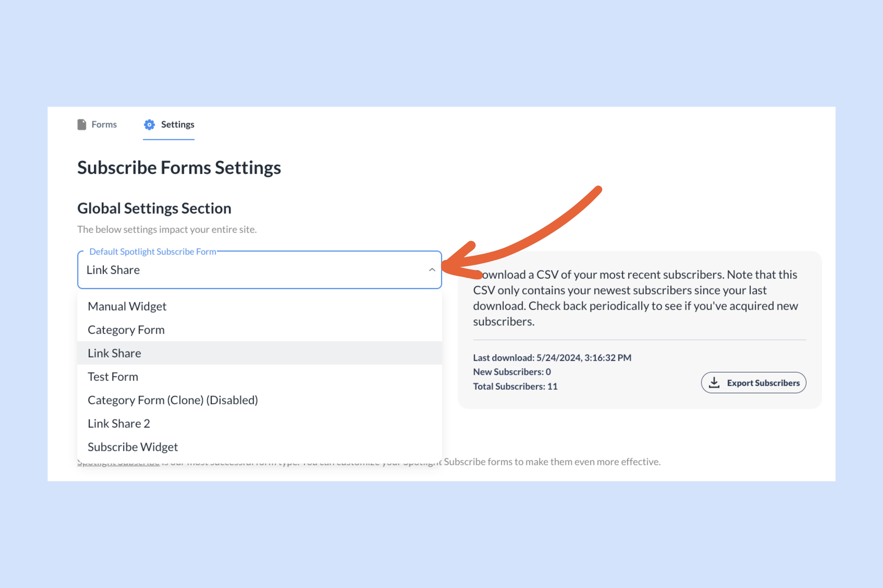The height and width of the screenshot is (588, 883).
Task: Select the Settings tab
Action: click(177, 124)
